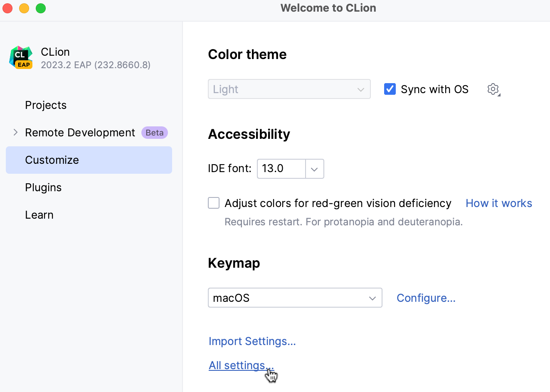Expand the Remote Development section chevron
550x392 pixels.
(16, 132)
